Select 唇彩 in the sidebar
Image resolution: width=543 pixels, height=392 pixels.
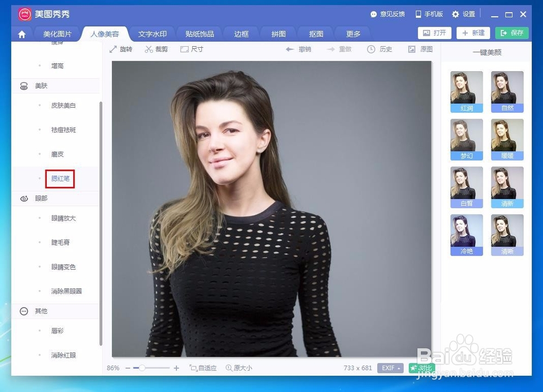(x=57, y=331)
